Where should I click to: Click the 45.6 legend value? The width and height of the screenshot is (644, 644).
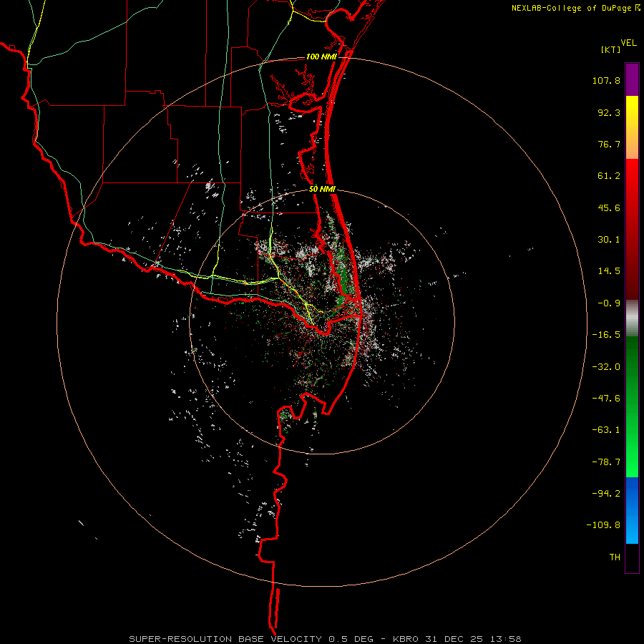tap(609, 208)
